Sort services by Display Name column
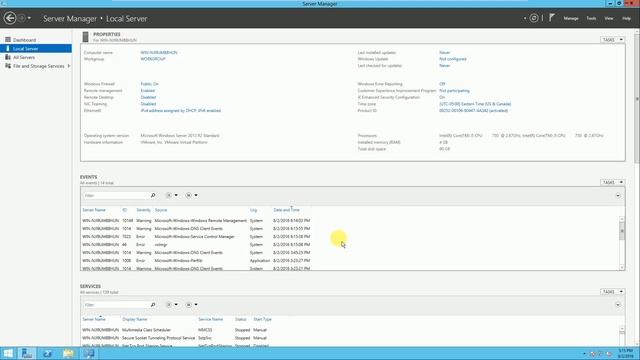The image size is (640, 360). click(134, 319)
